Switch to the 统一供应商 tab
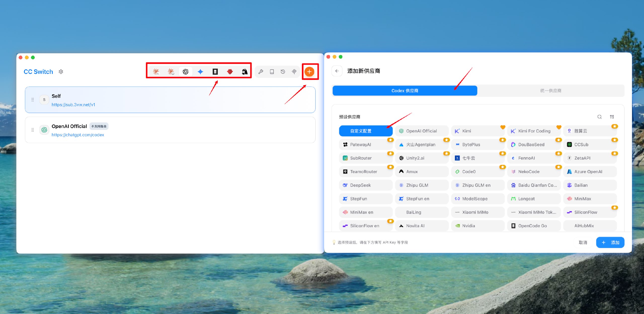This screenshot has height=314, width=644. tap(551, 91)
